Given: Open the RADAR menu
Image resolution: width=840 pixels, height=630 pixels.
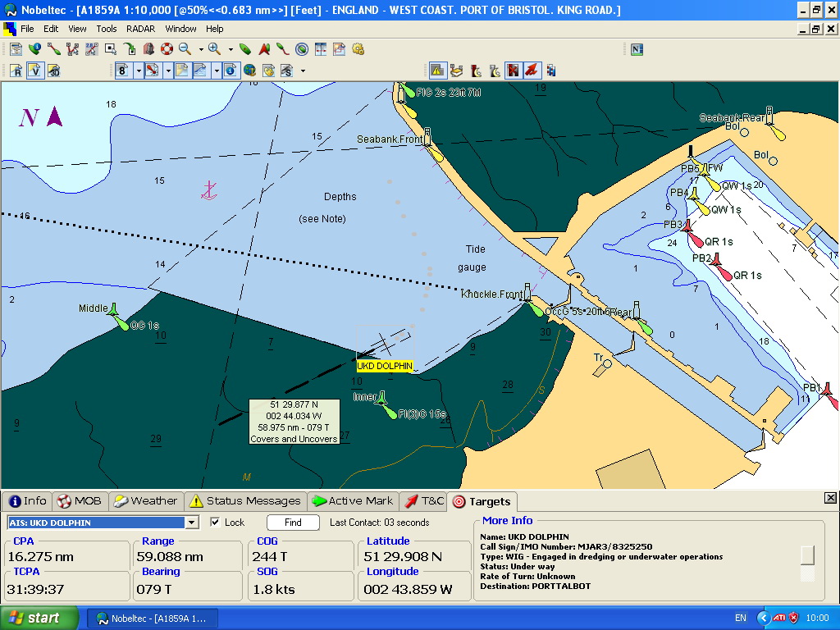Looking at the screenshot, I should (x=140, y=29).
